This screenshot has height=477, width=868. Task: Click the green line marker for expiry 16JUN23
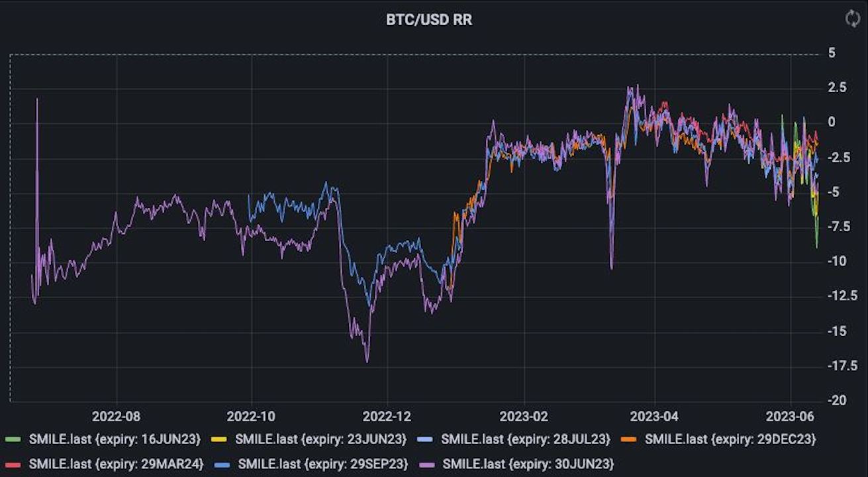(13, 439)
